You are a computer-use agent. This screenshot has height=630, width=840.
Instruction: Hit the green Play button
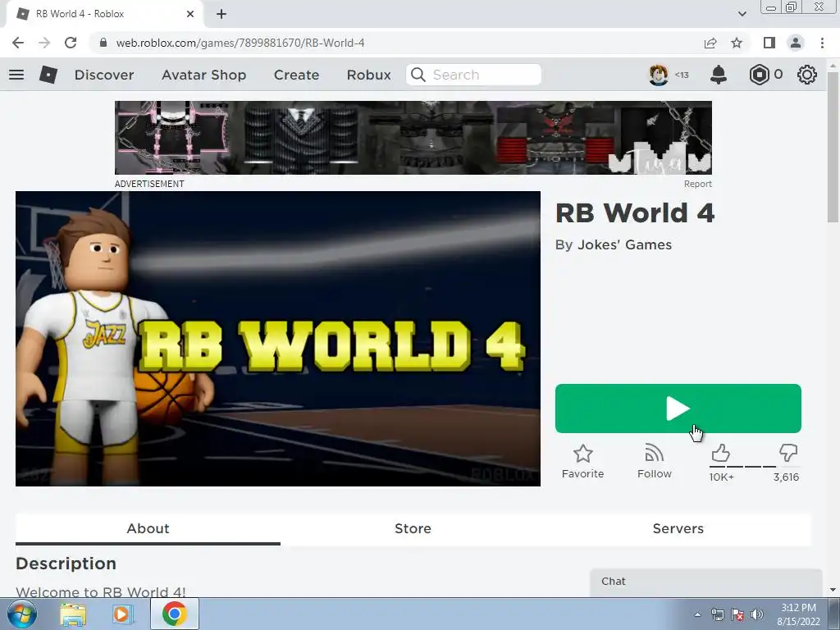678,409
